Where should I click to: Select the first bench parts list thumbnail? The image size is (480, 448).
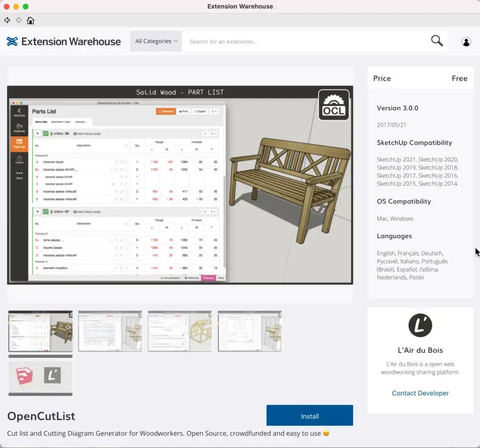40,331
